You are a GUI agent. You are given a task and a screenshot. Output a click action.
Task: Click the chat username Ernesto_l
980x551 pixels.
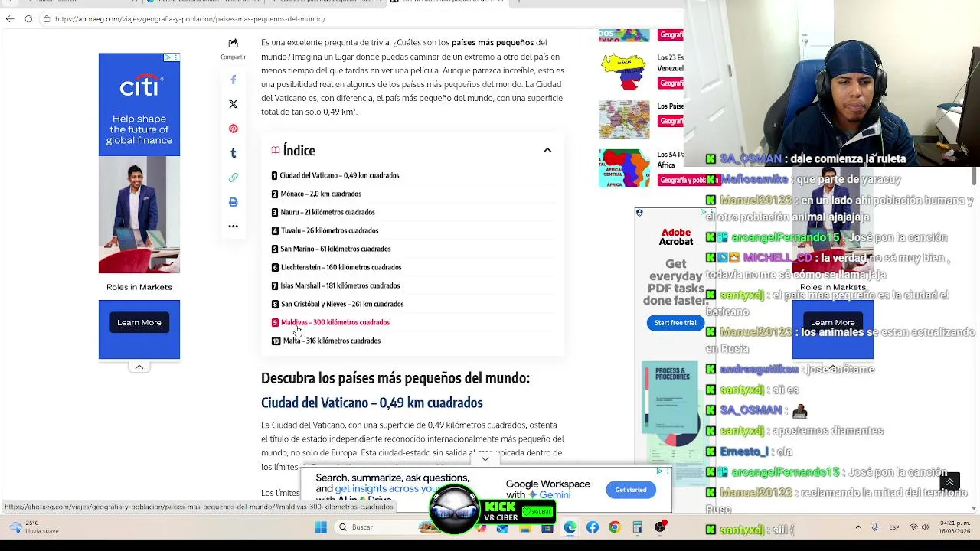(744, 452)
